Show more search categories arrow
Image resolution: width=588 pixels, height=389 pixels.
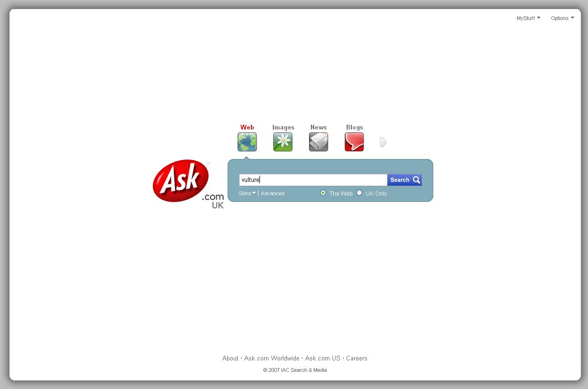tap(383, 142)
